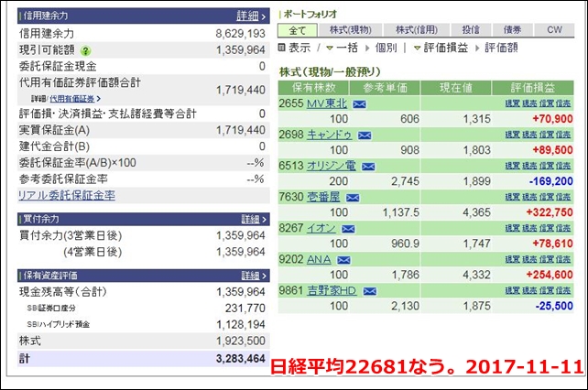Click the 壱番屋 profit value +322,750
Image resolution: width=588 pixels, height=390 pixels.
pos(550,212)
